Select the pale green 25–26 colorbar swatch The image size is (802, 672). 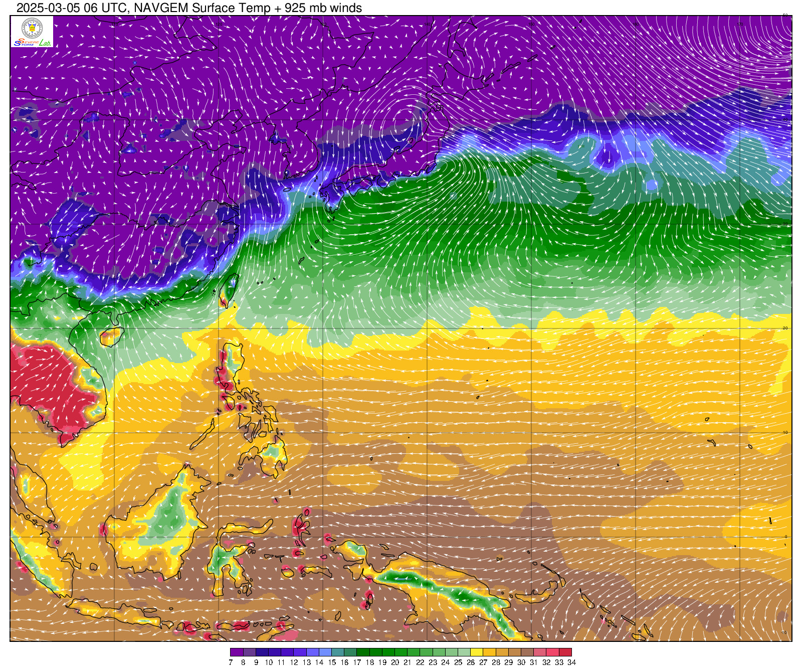[x=464, y=652]
